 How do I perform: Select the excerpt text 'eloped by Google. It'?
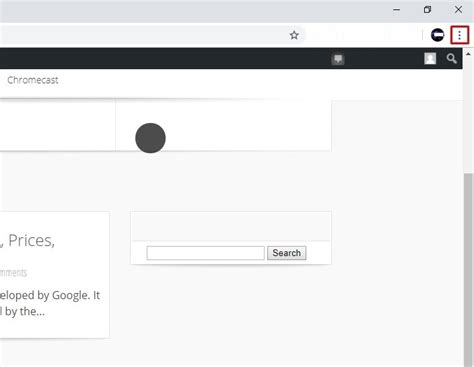[x=50, y=295]
